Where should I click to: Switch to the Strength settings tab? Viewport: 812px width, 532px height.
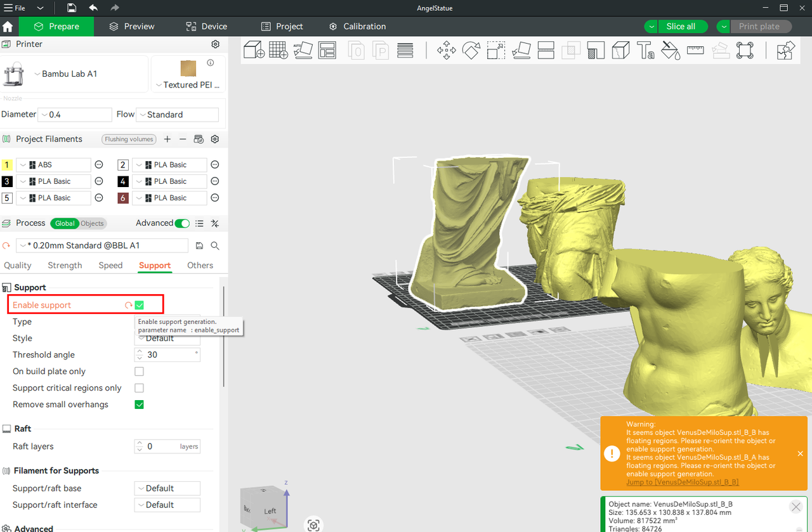(65, 266)
